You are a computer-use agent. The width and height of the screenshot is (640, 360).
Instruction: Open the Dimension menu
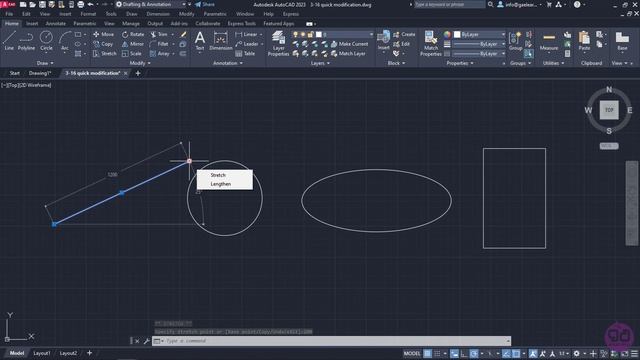pyautogui.click(x=158, y=14)
